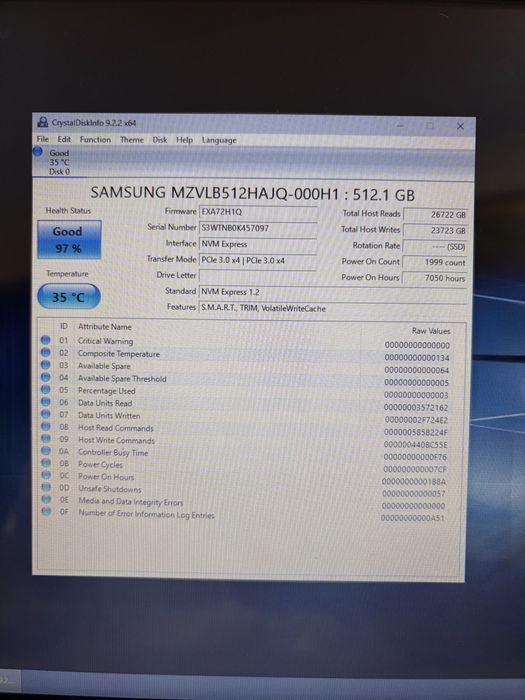Click status orb of Power Cycles row
Viewport: 525px width, 700px height.
point(45,463)
